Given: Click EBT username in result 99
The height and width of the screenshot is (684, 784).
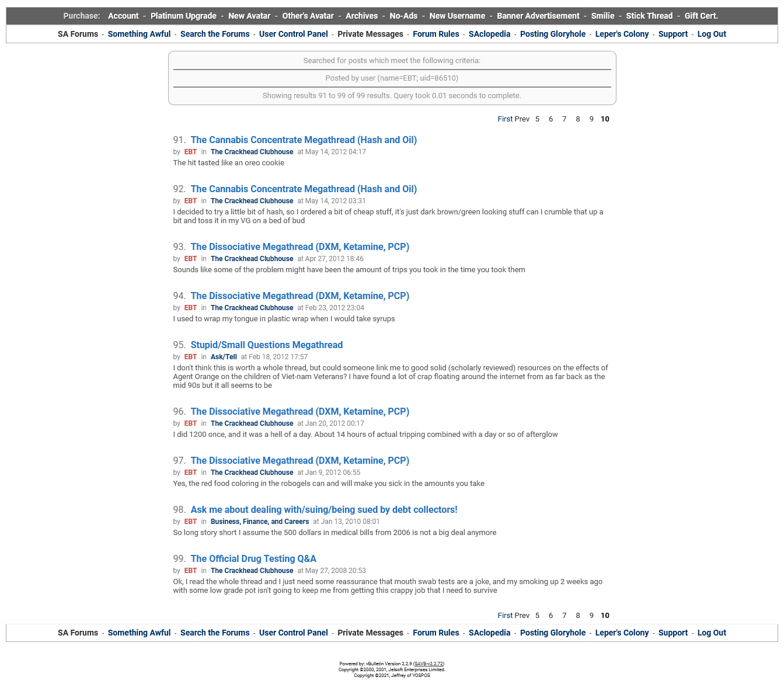Looking at the screenshot, I should (x=190, y=571).
